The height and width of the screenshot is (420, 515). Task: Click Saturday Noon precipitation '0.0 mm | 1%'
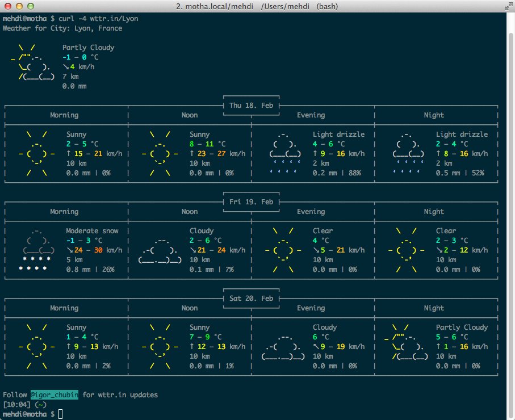pos(212,366)
